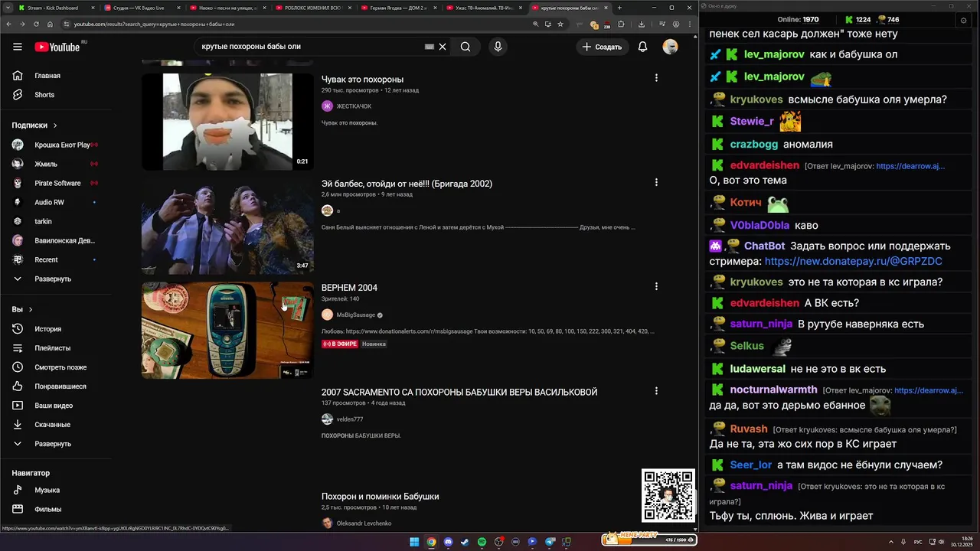This screenshot has height=551, width=980.
Task: Open dearrow link in edvardeishen's reply
Action: pyautogui.click(x=910, y=165)
